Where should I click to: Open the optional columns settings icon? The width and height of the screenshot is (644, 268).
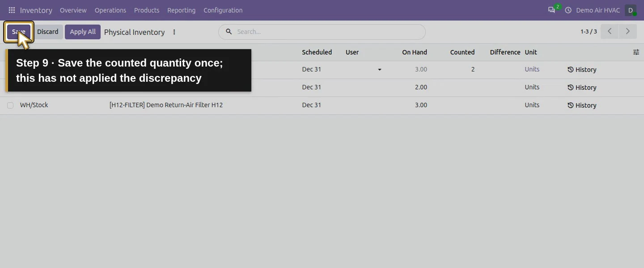636,52
